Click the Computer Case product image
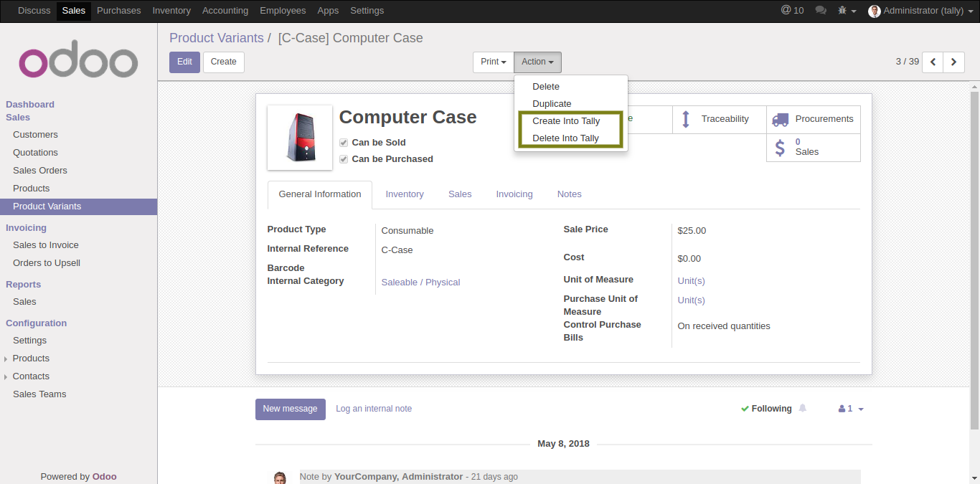This screenshot has width=980, height=484. (x=300, y=138)
